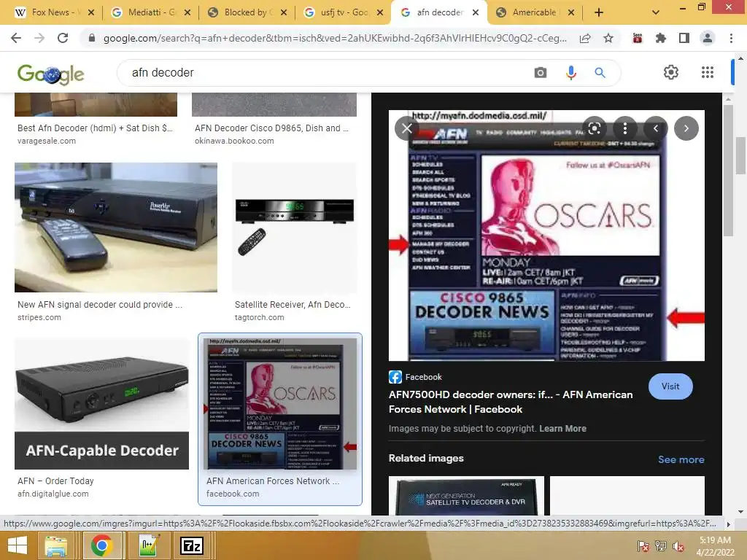Open the Satellite TV Decoder related image
Viewport: 747px width, 560px height.
click(x=466, y=495)
